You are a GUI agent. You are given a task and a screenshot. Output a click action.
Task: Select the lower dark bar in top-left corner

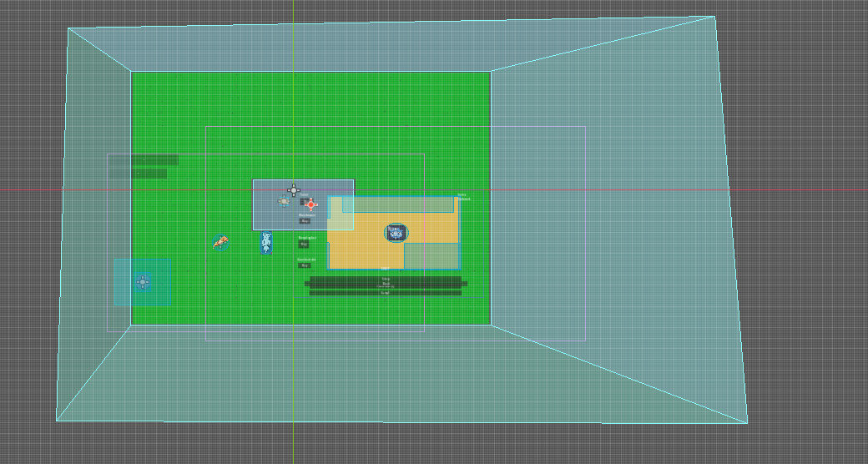click(149, 174)
